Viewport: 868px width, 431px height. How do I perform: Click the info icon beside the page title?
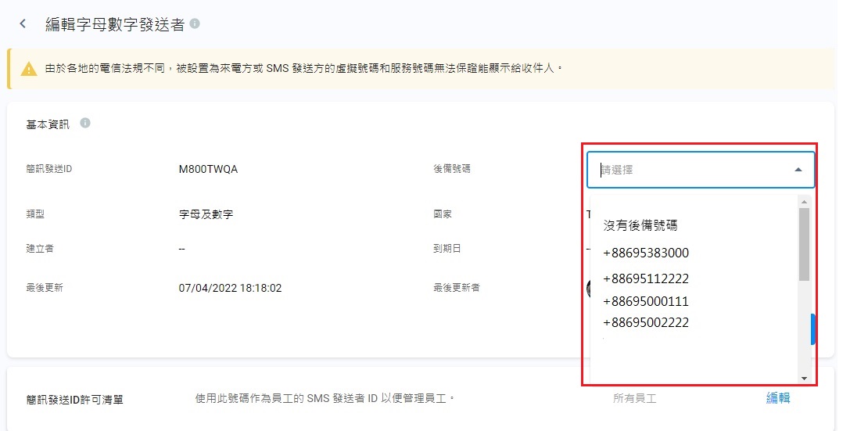pyautogui.click(x=195, y=23)
